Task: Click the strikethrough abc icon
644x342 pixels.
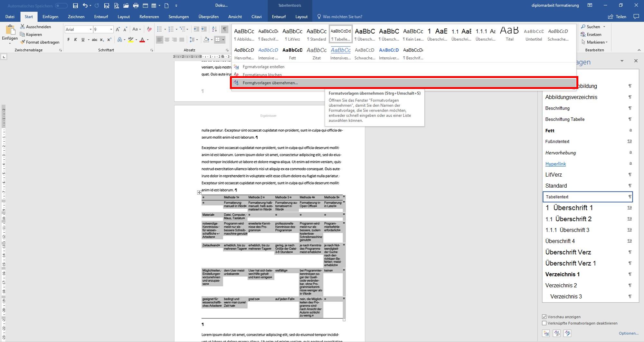Action: coord(94,40)
